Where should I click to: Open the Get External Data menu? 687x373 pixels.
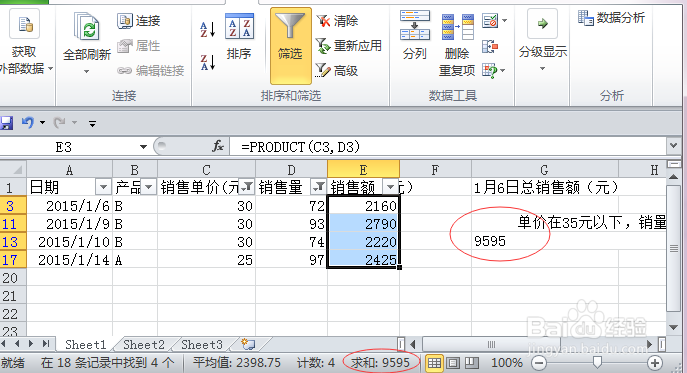(25, 44)
